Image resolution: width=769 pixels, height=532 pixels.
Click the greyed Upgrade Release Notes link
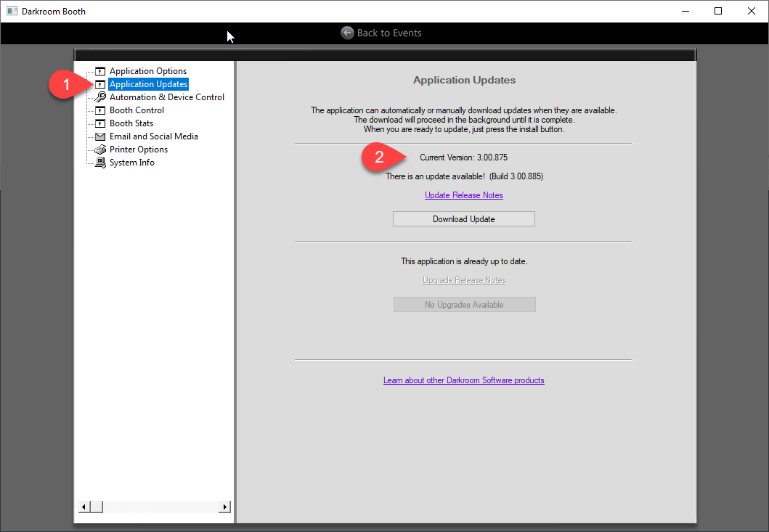pyautogui.click(x=464, y=280)
